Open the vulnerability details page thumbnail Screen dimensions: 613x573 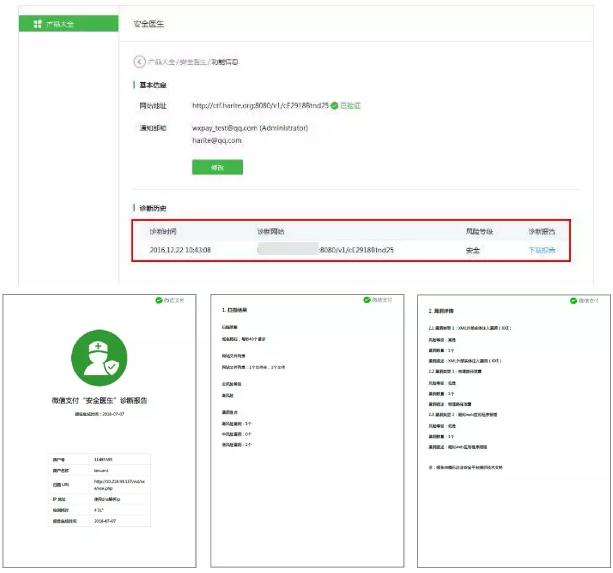pos(510,428)
